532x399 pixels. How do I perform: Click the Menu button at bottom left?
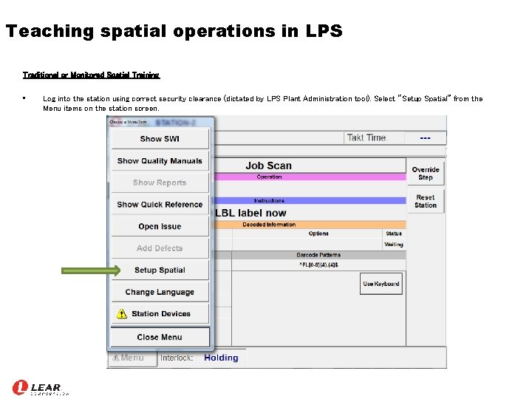tap(132, 358)
